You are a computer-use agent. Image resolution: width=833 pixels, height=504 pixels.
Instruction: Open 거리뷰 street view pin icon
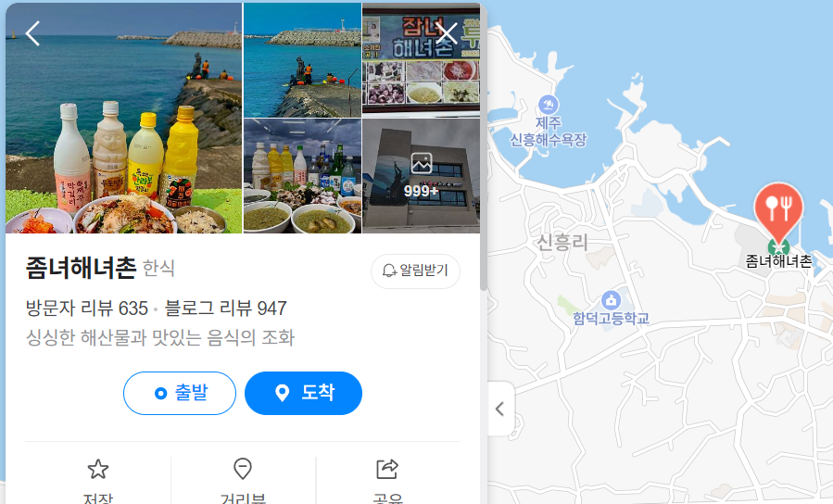(x=243, y=480)
